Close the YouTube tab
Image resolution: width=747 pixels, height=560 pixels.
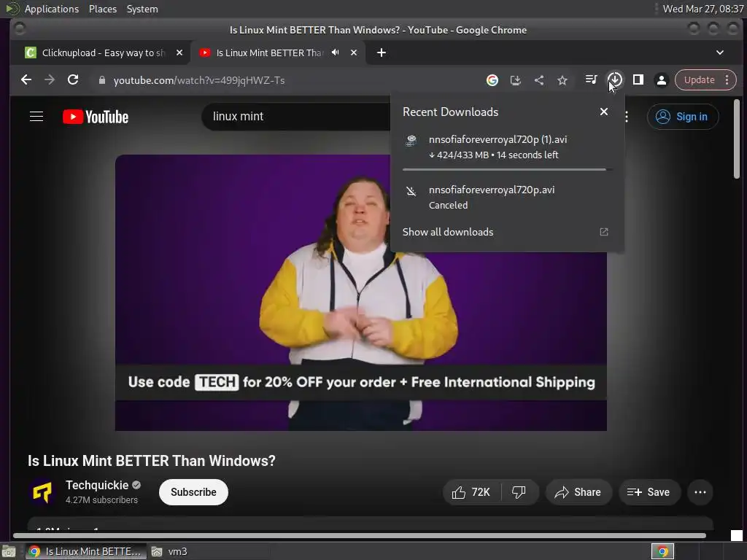pos(354,52)
